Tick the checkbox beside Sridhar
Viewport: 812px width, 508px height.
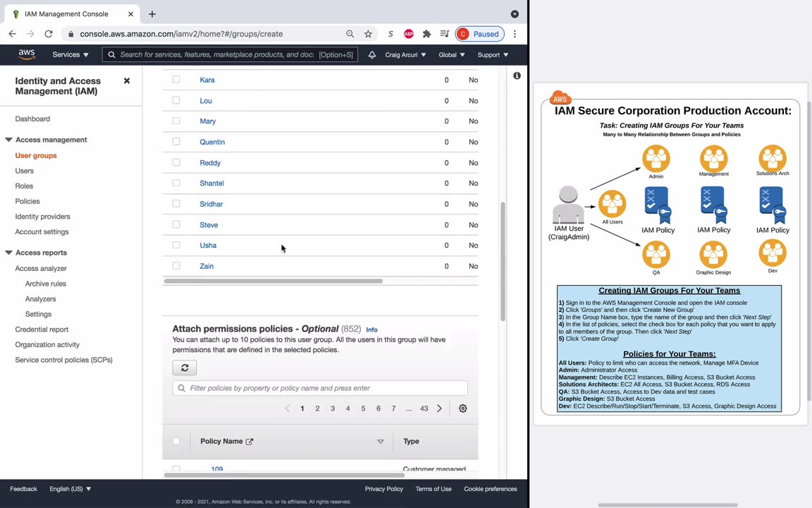point(176,204)
